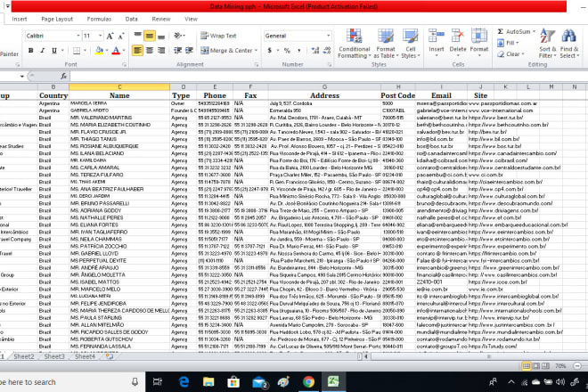Image resolution: width=588 pixels, height=392 pixels.
Task: Open Format as Table gallery
Action: (x=386, y=44)
